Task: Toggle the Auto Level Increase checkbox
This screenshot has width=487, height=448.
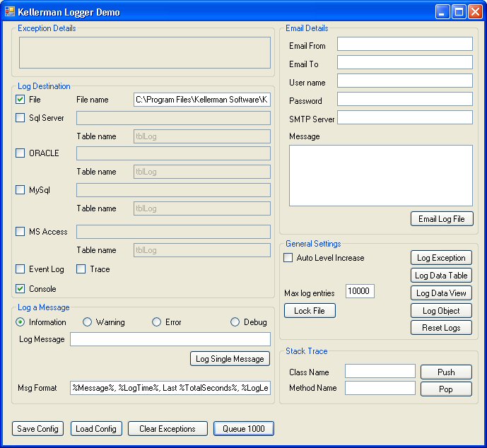Action: (288, 258)
